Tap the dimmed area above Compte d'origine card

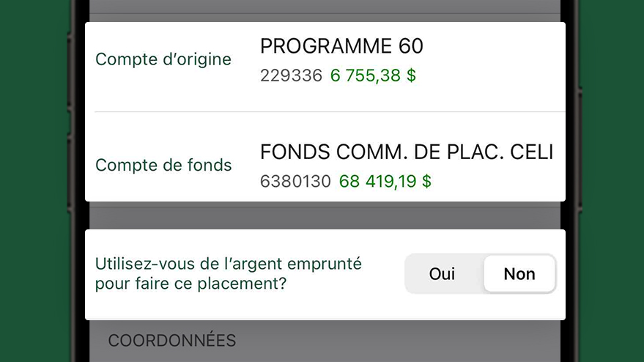(x=325, y=11)
